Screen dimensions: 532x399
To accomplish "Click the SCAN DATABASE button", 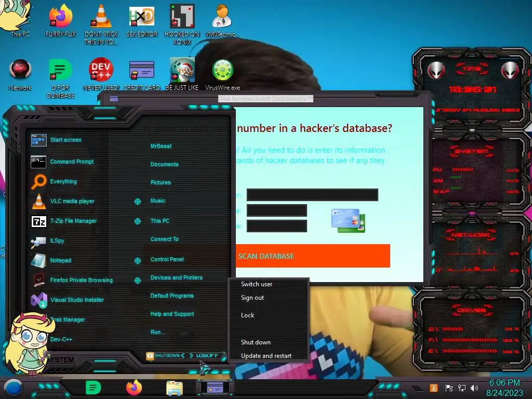I will (312, 256).
